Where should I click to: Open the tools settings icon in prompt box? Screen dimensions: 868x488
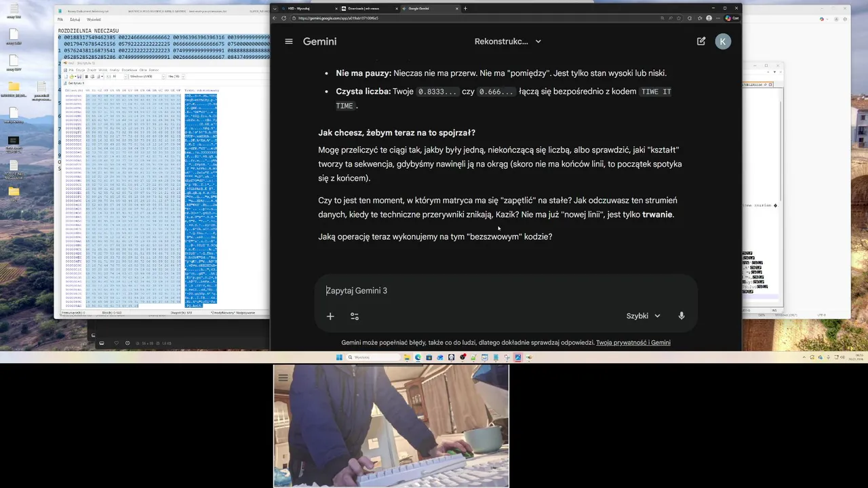tap(355, 316)
